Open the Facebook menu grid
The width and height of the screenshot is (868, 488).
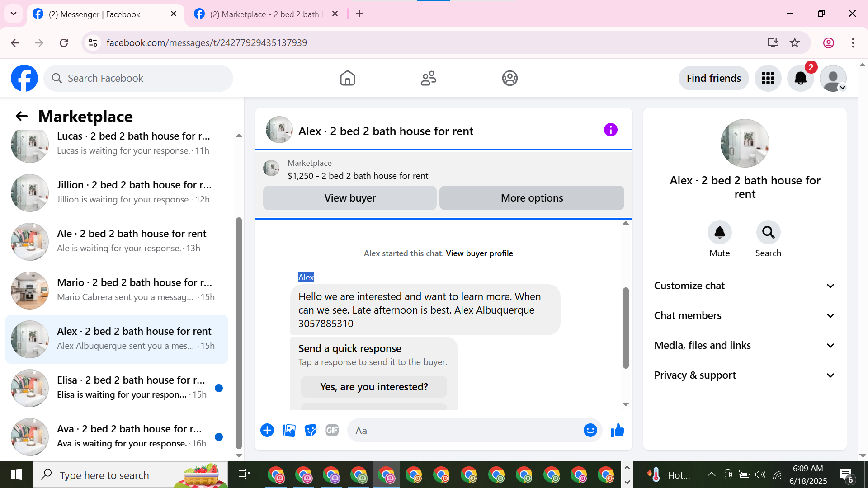pyautogui.click(x=768, y=78)
